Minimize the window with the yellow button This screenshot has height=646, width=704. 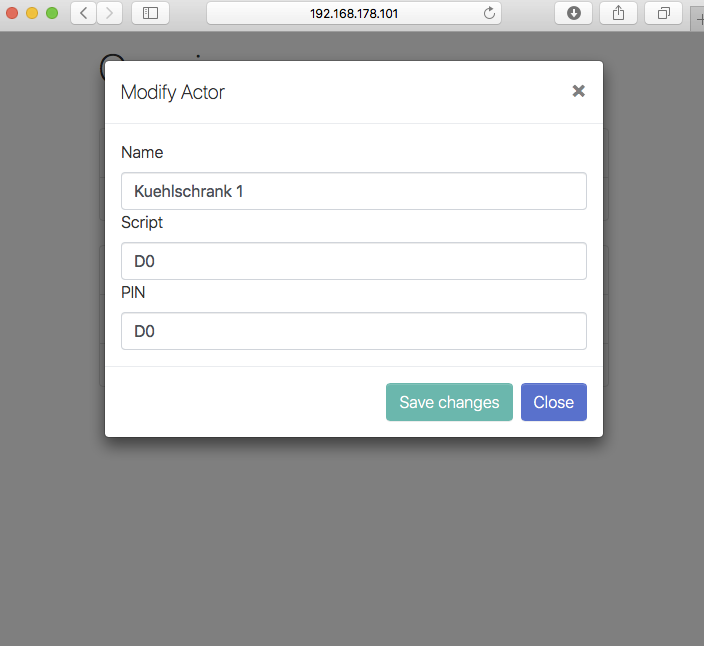point(32,13)
